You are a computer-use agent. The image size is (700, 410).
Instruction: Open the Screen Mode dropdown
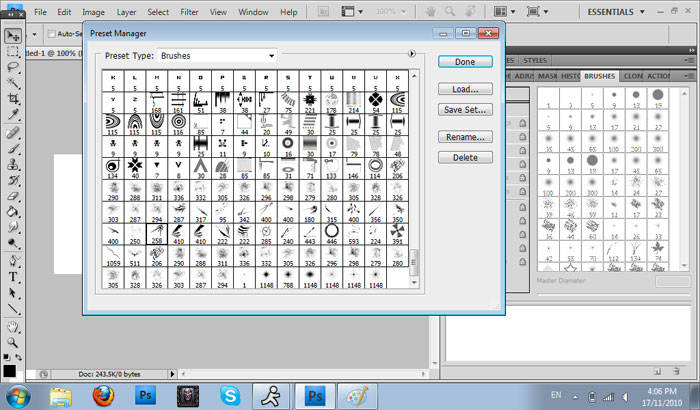538,12
